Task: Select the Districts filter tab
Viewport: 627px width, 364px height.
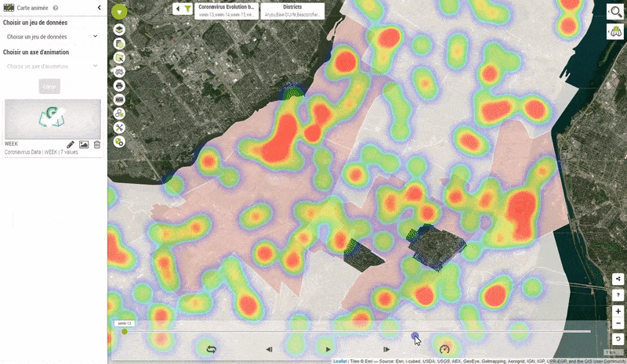Action: [287, 9]
